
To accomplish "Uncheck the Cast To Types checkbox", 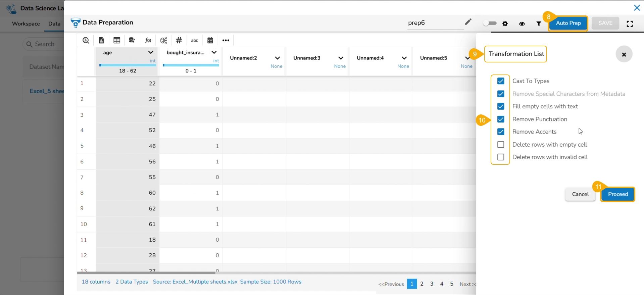I will 501,81.
